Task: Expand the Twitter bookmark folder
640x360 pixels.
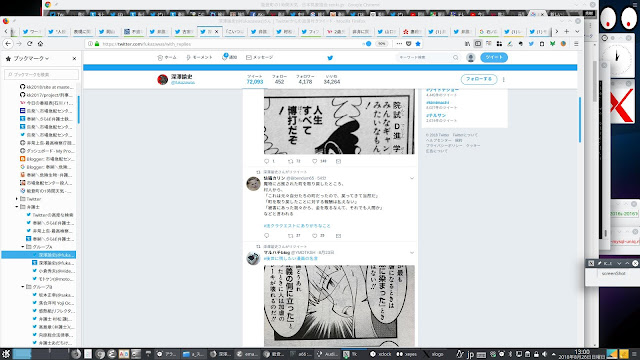Action: pos(17,199)
